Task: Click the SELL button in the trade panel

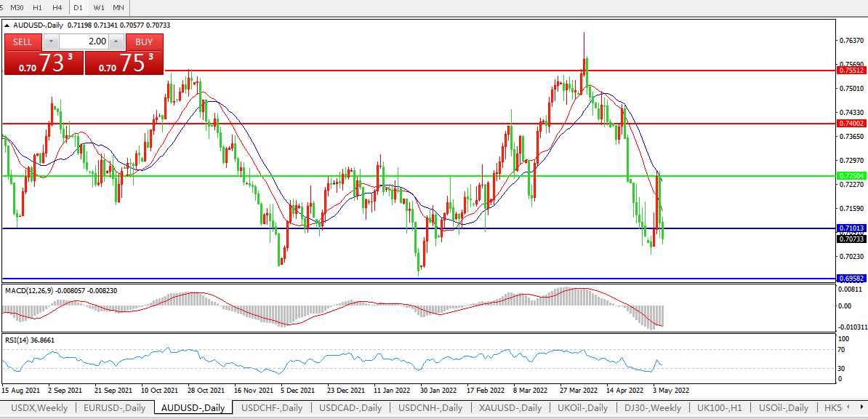Action: point(23,41)
